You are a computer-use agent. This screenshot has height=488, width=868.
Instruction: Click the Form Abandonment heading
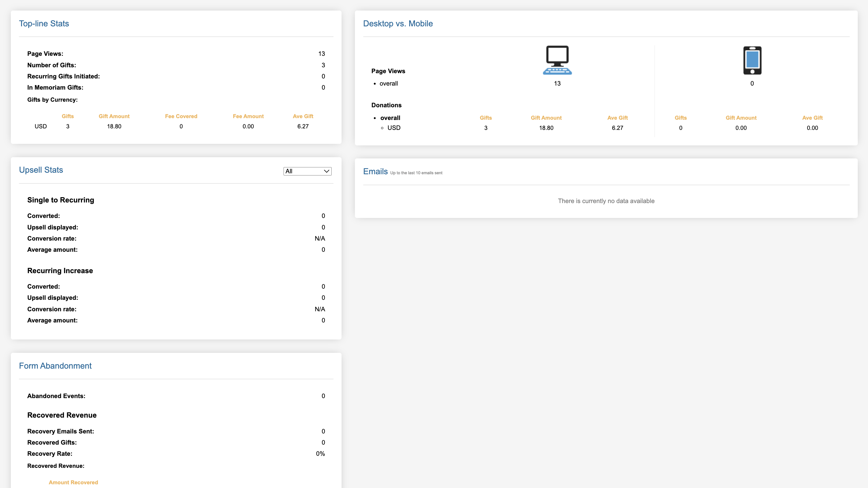[x=55, y=366]
